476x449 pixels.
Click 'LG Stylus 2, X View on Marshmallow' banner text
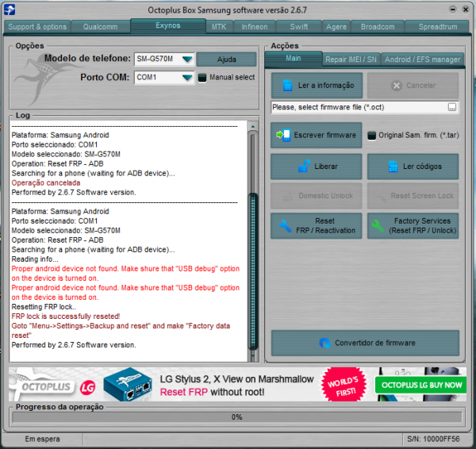tap(236, 379)
